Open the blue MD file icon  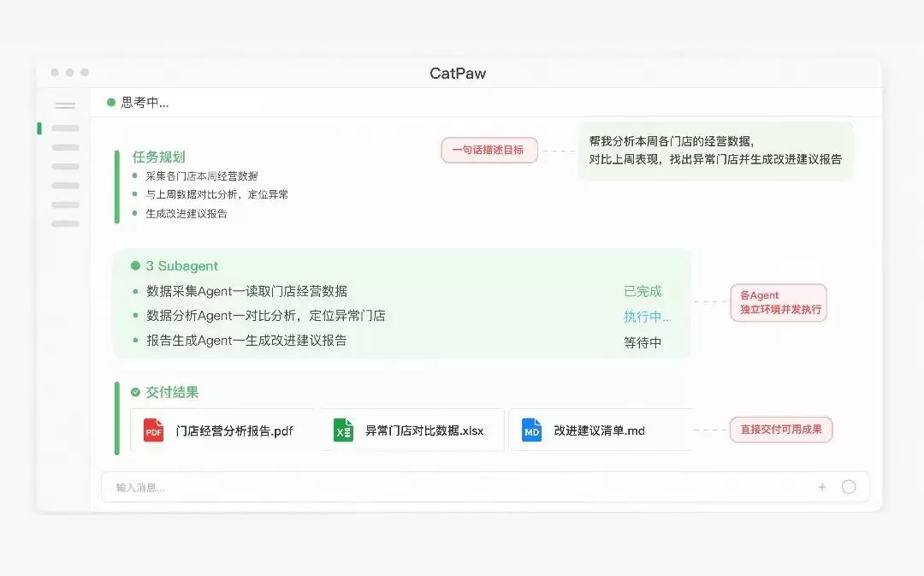531,431
